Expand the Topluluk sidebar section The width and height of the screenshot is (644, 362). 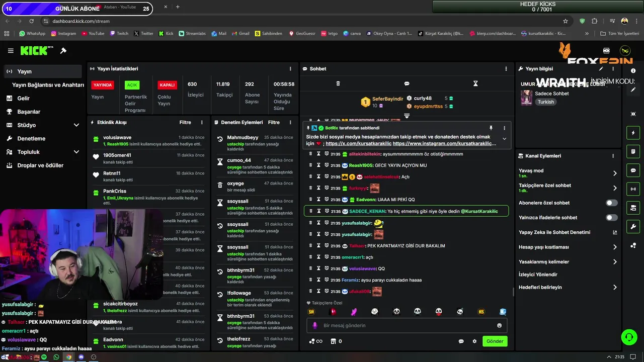coord(76,152)
